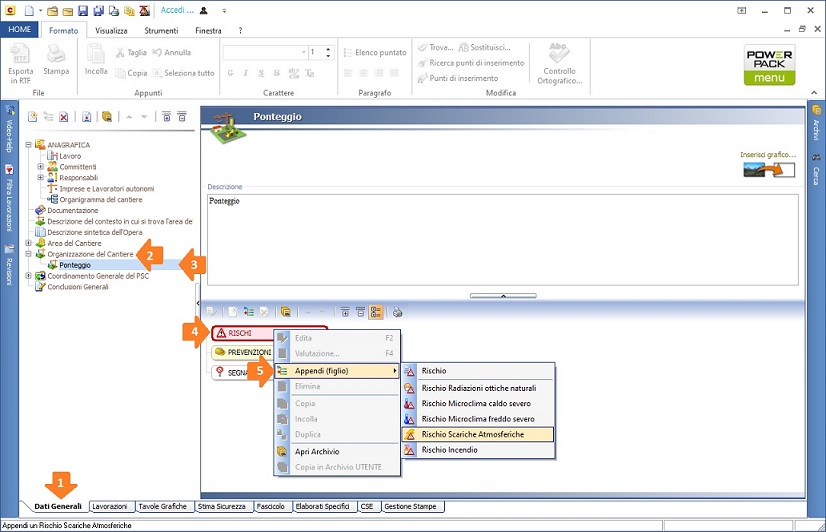Expand the Committenti tree node
Image resolution: width=826 pixels, height=532 pixels.
pos(41,167)
